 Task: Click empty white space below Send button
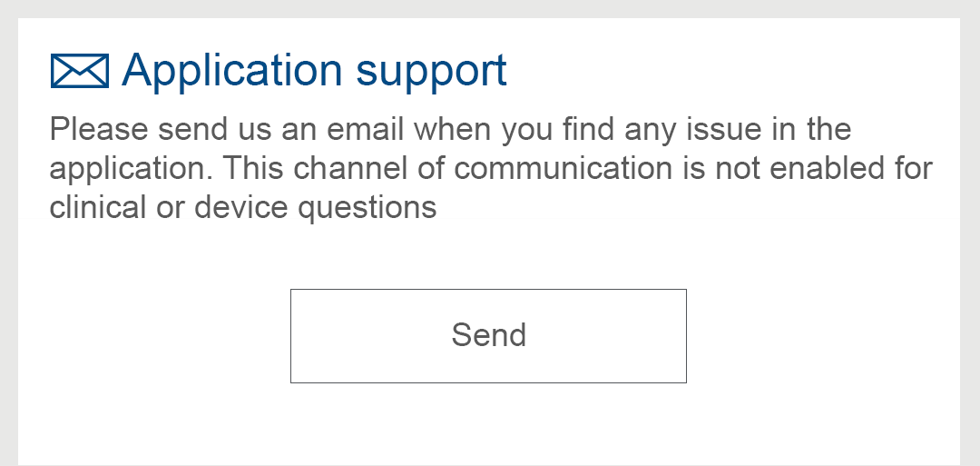[x=489, y=425]
